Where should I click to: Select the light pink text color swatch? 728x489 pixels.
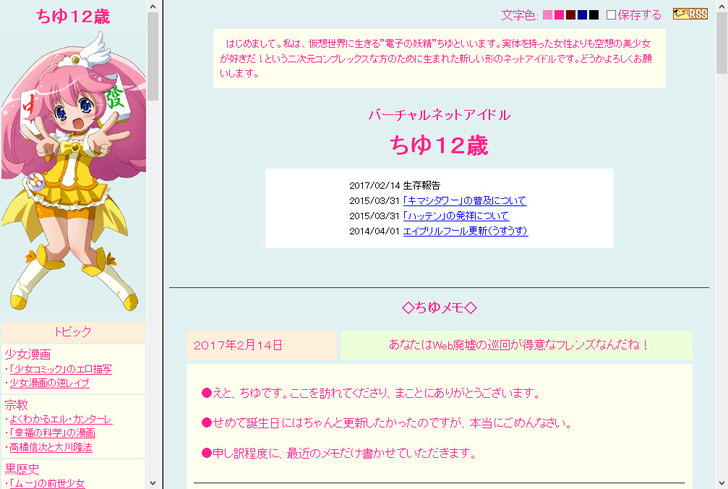pyautogui.click(x=547, y=15)
